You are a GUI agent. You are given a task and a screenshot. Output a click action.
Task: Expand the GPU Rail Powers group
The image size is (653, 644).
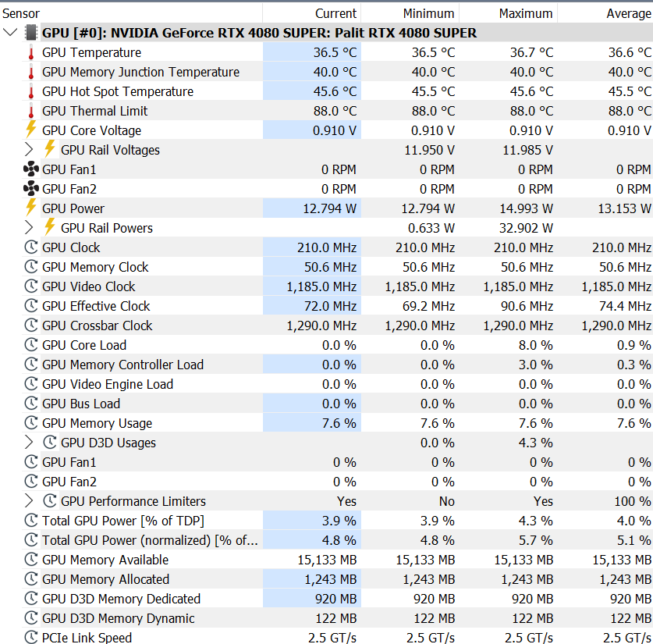pos(29,227)
